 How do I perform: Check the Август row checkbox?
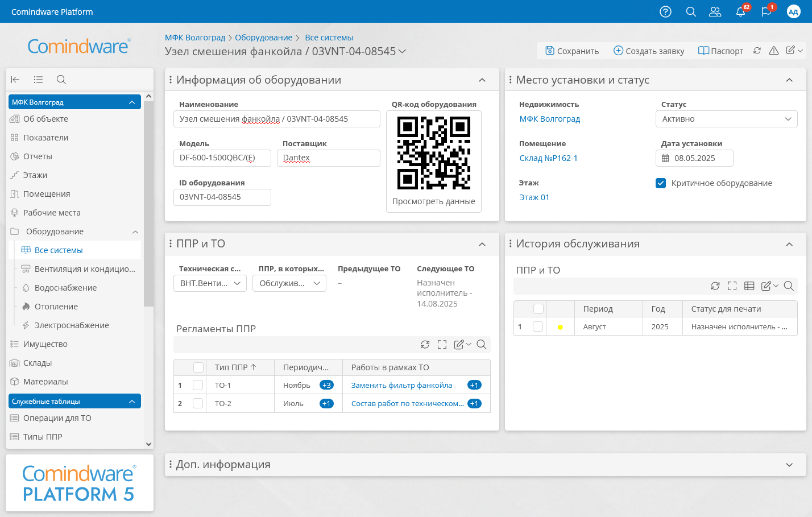538,327
